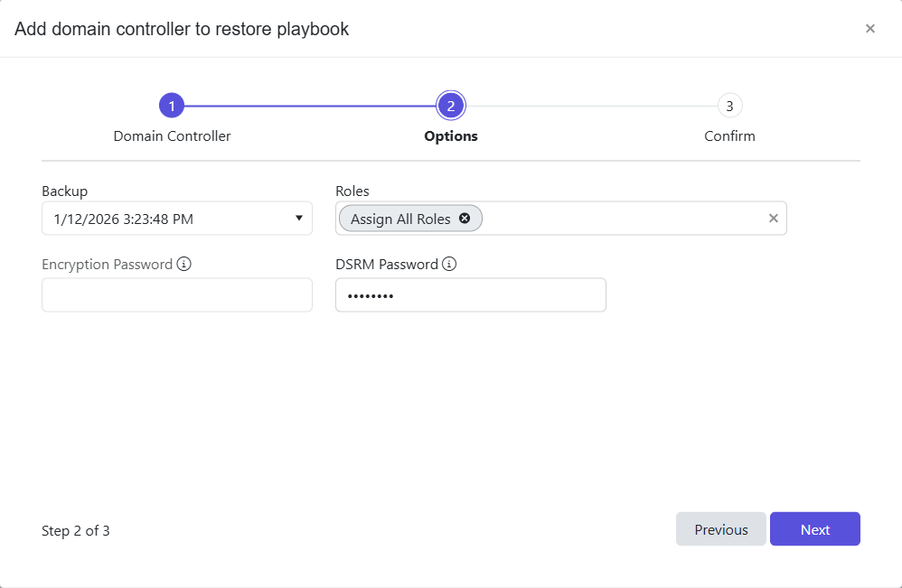Click the Options step label

450,135
